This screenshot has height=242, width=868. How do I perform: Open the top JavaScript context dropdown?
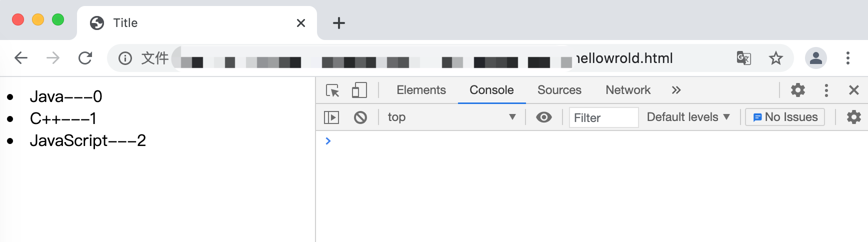click(451, 117)
